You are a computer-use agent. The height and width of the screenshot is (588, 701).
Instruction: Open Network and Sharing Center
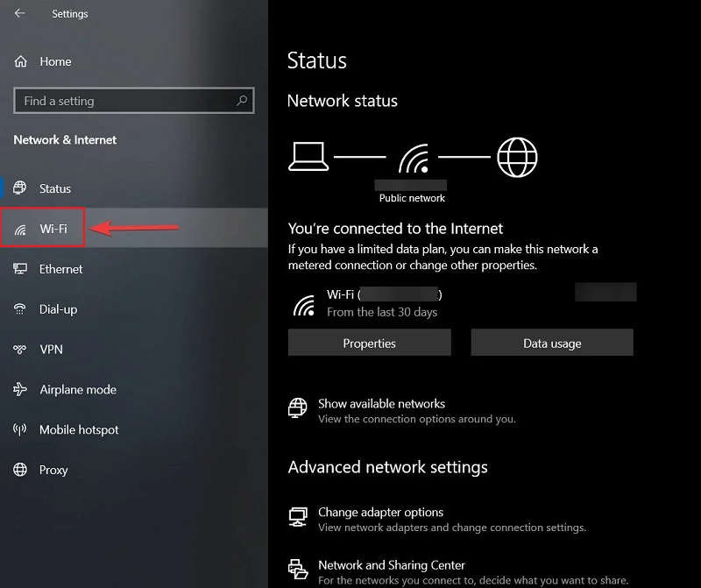[x=391, y=565]
